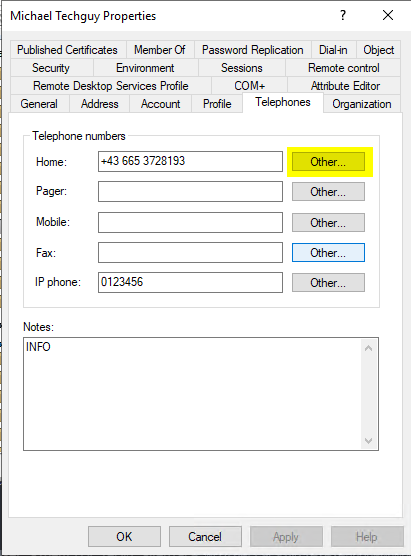The height and width of the screenshot is (556, 411).
Task: Go to the Remote Desktop Services Profile tab
Action: pos(111,86)
